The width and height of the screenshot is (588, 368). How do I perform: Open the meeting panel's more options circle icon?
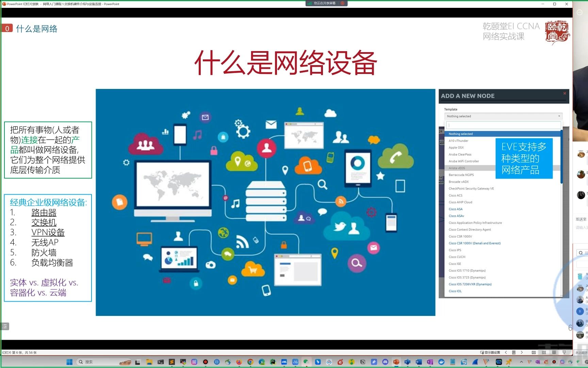click(580, 12)
